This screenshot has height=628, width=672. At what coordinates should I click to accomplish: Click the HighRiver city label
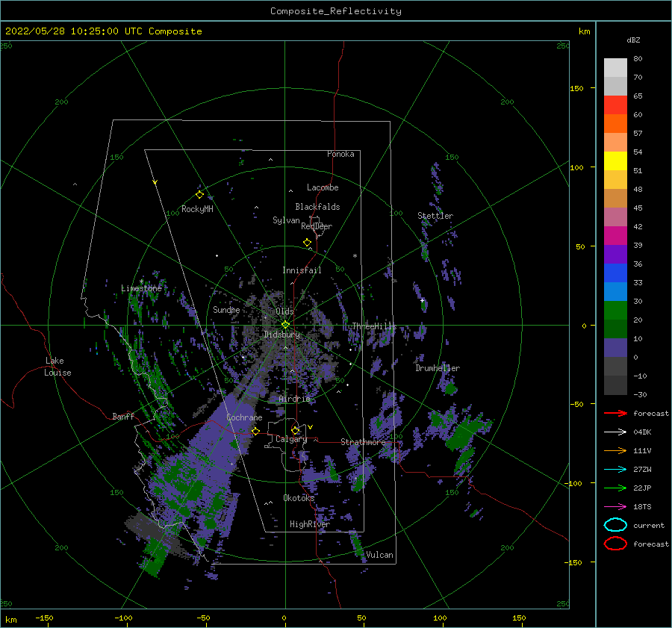point(310,524)
